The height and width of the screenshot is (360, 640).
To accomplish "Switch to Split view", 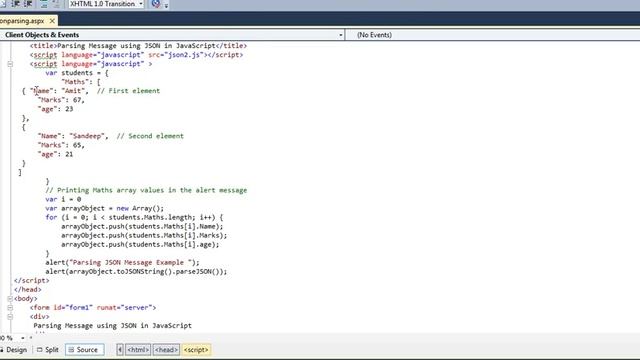I will tap(48, 350).
